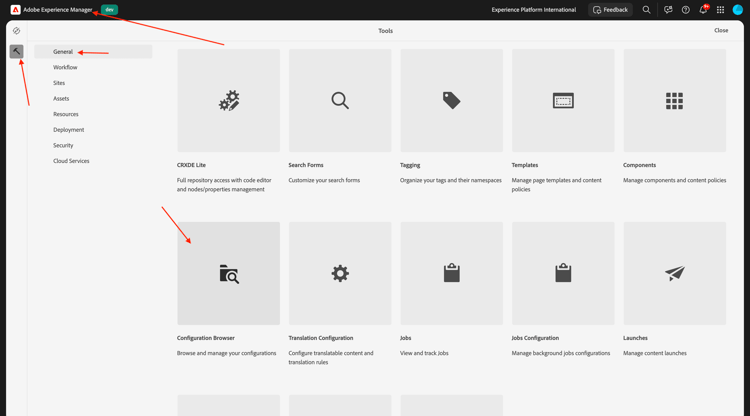Click the Translation Configuration title text
Screen dimensions: 750x416
(320, 338)
